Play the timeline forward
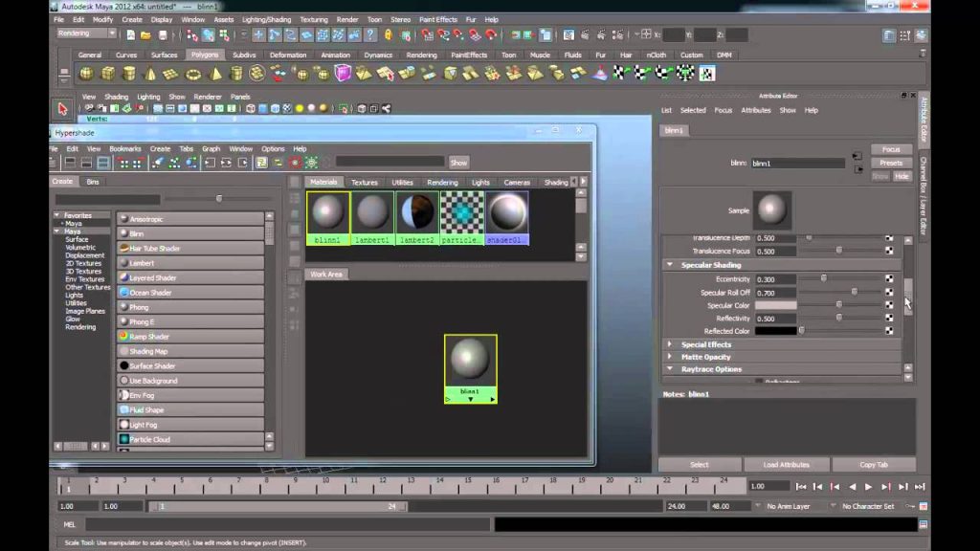The height and width of the screenshot is (551, 980). tap(868, 487)
